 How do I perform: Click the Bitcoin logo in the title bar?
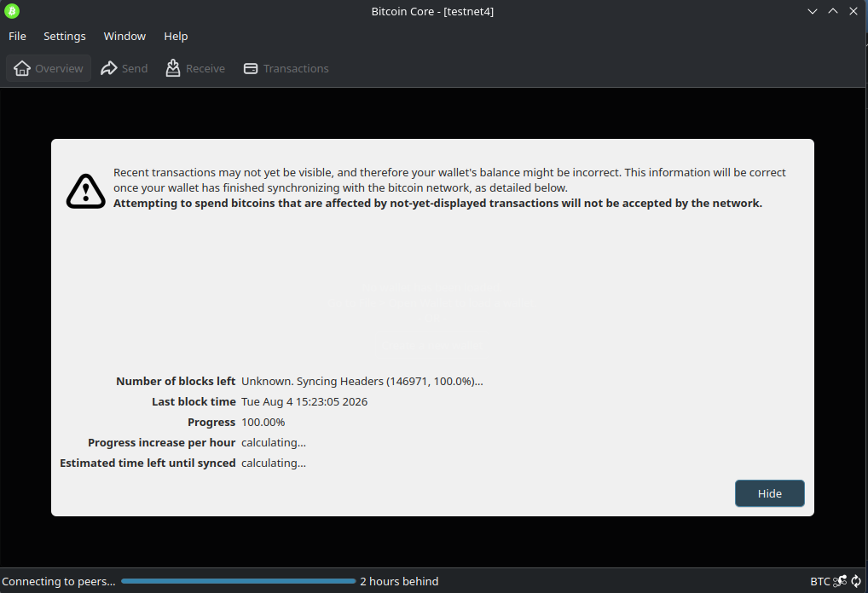click(12, 10)
